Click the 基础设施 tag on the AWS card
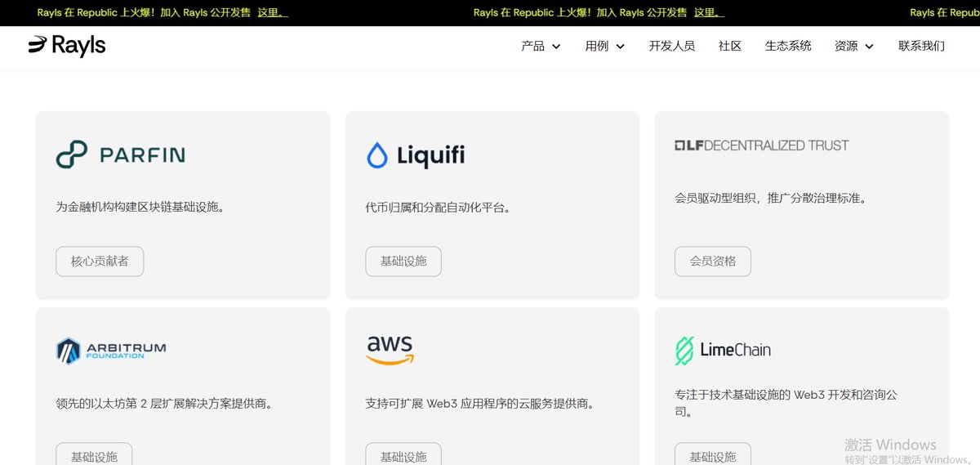Screen dimensions: 980x465 (x=403, y=454)
